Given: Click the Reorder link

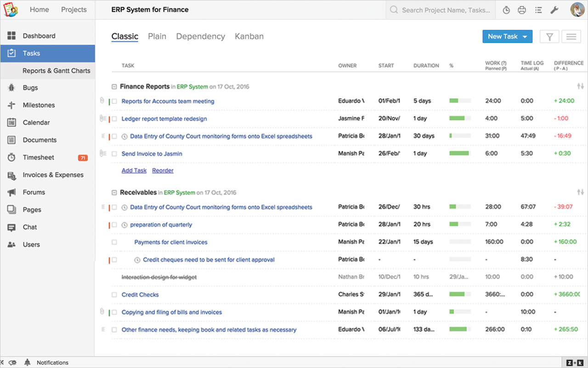Looking at the screenshot, I should [163, 171].
